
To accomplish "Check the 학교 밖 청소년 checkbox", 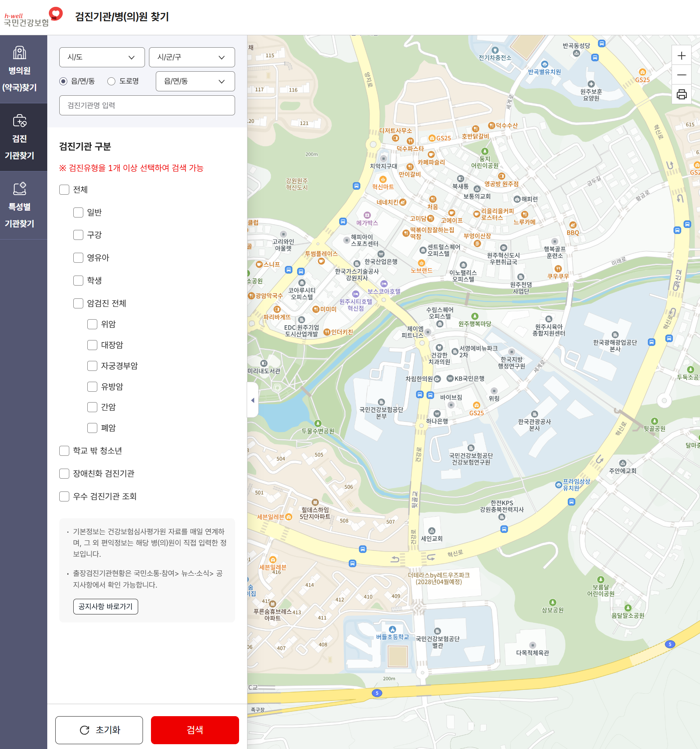I will [64, 451].
